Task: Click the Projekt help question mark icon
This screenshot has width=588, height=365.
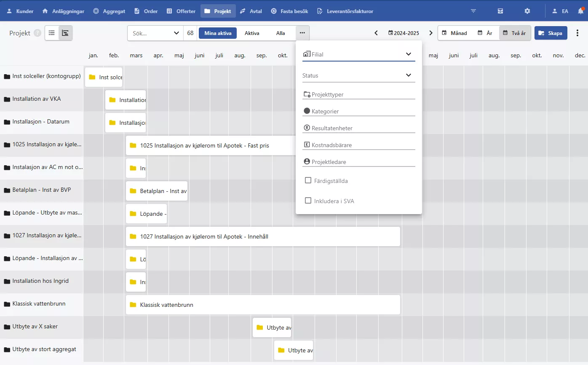Action: pos(37,33)
